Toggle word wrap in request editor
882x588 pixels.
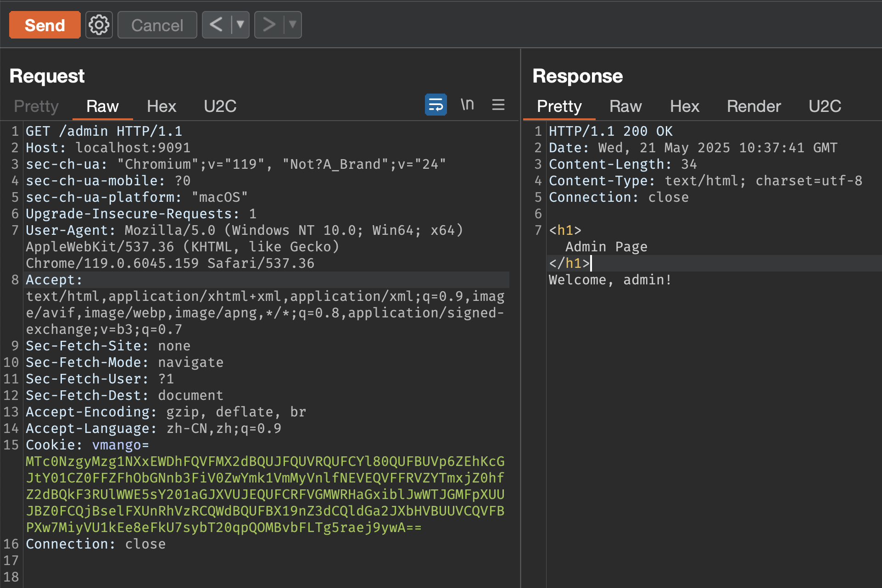click(x=436, y=105)
